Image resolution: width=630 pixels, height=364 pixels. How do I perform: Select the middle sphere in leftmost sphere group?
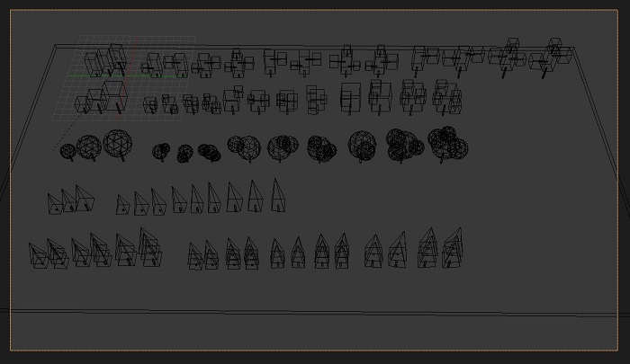(x=88, y=146)
